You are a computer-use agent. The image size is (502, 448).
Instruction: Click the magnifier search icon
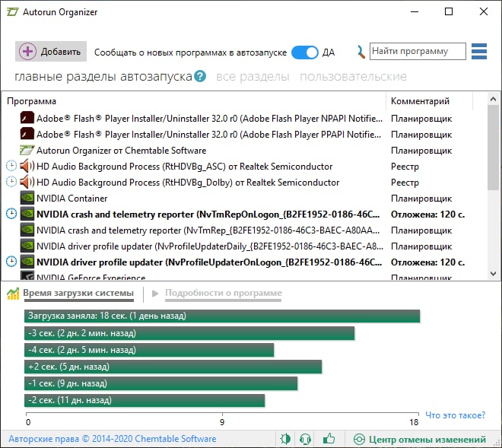pyautogui.click(x=361, y=52)
